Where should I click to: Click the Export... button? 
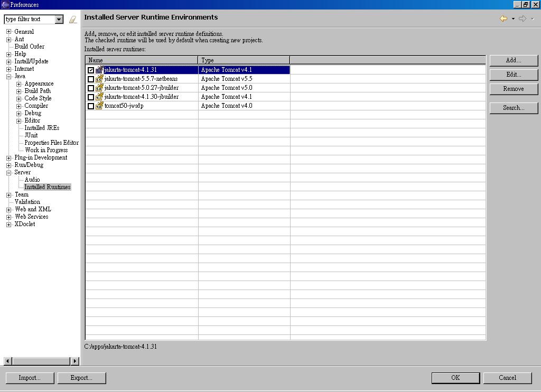coord(81,378)
